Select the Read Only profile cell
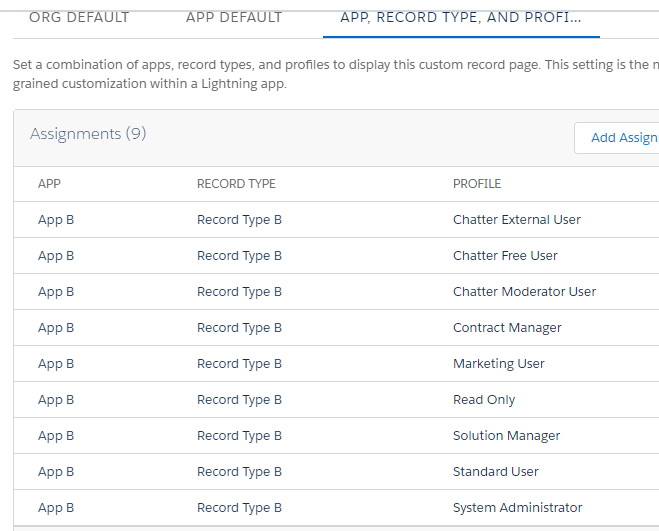The width and height of the screenshot is (659, 531). pos(484,400)
